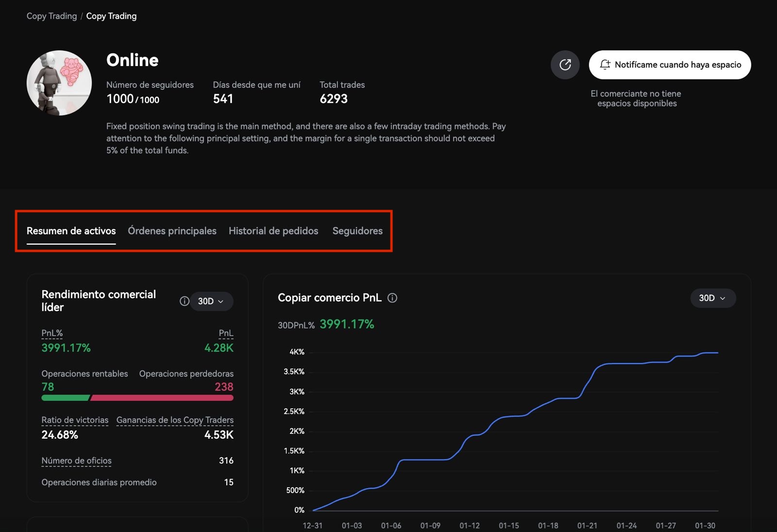Screen dimensions: 777x532
Task: Switch to the Órdenes principales tab
Action: [172, 231]
